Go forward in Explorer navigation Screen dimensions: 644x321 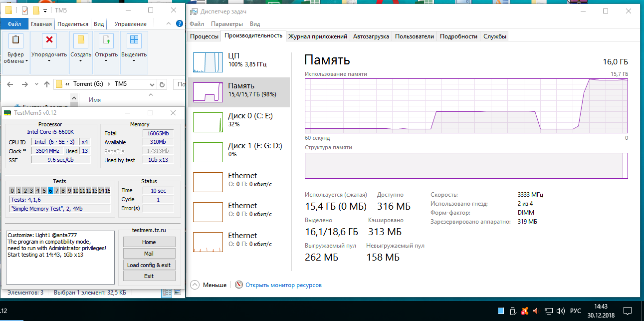coord(24,84)
